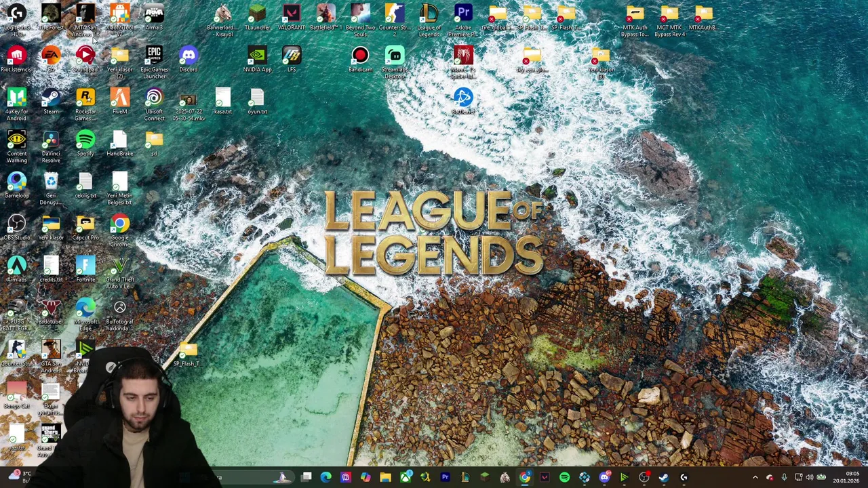Open the Arma 3 desktop icon
The width and height of the screenshot is (868, 488).
coord(154,18)
